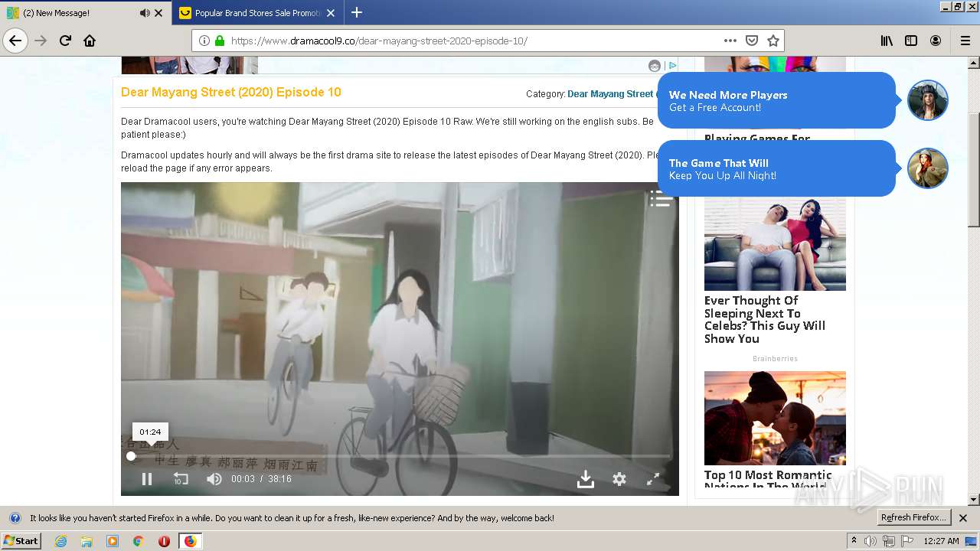Click the taskbar clock 12:27 AM

pyautogui.click(x=941, y=541)
